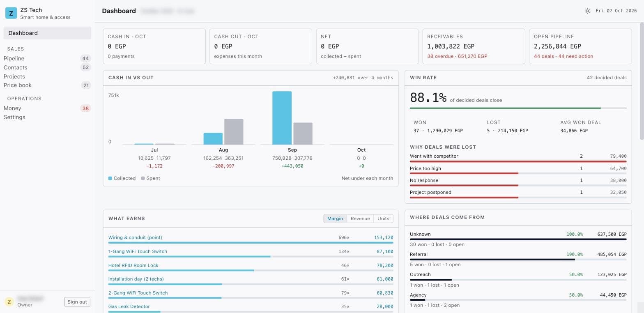This screenshot has height=313, width=644.
Task: Switch What Earns to Units
Action: [383, 219]
